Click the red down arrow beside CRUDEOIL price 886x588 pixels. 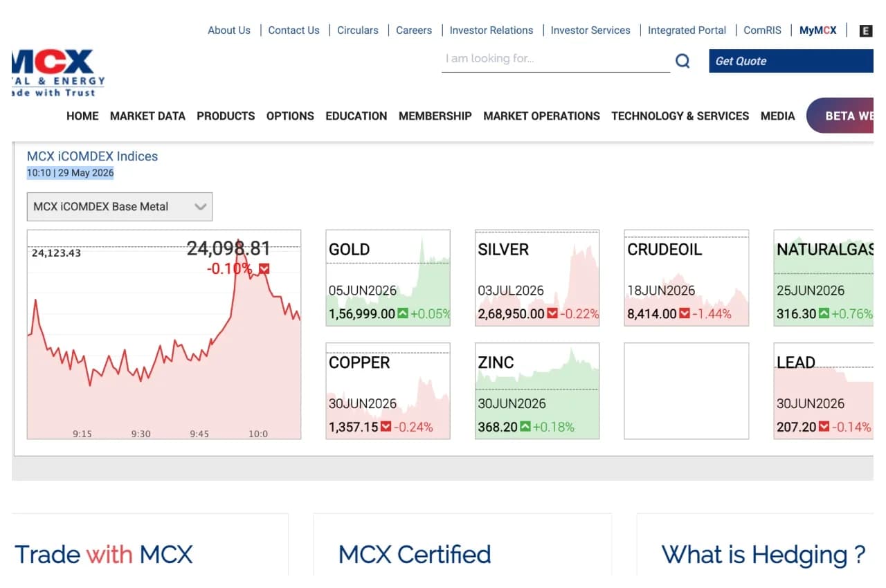click(685, 313)
